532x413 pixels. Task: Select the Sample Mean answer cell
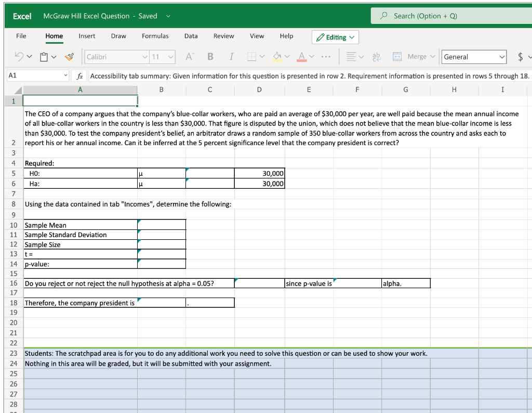coord(161,225)
